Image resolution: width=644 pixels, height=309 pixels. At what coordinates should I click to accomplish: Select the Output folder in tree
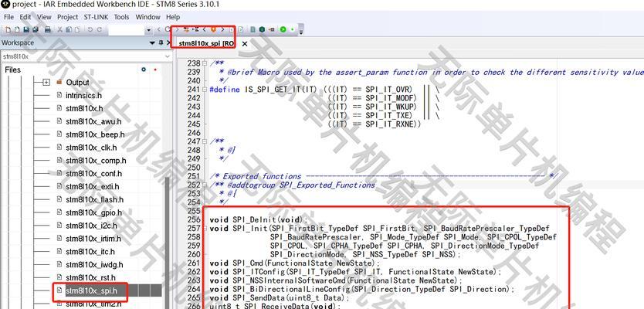tap(77, 82)
